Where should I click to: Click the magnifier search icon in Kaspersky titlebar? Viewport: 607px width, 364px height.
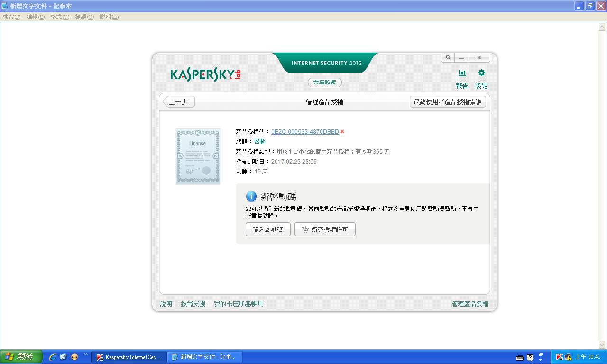pos(447,57)
